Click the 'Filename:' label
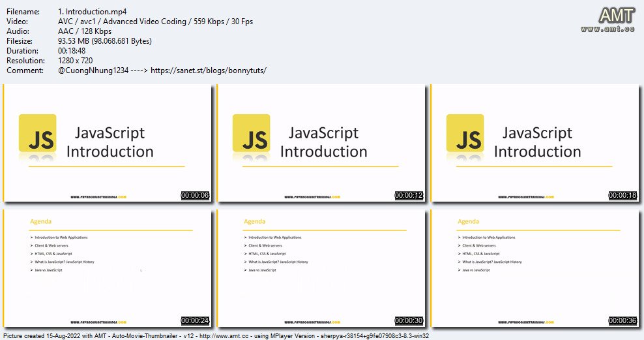Screen dimensions: 644x340 pos(23,12)
